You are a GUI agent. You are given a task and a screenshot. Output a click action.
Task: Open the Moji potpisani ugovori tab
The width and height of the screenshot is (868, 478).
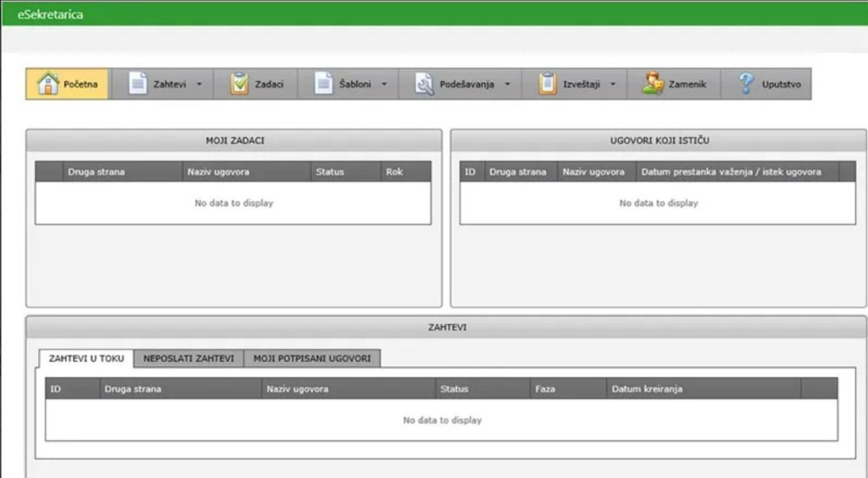tap(312, 358)
